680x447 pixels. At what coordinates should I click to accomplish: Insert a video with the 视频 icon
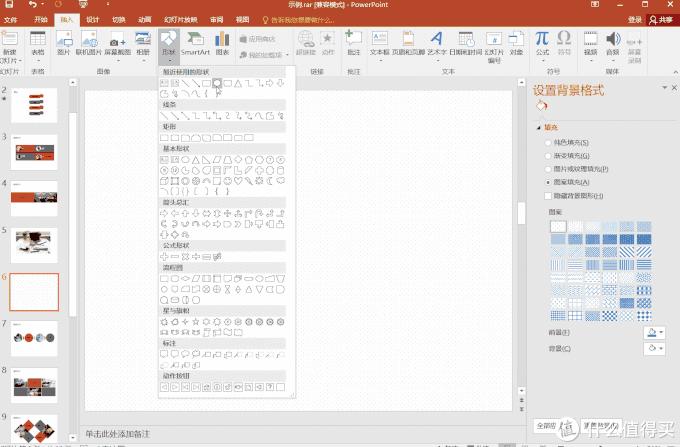[591, 39]
